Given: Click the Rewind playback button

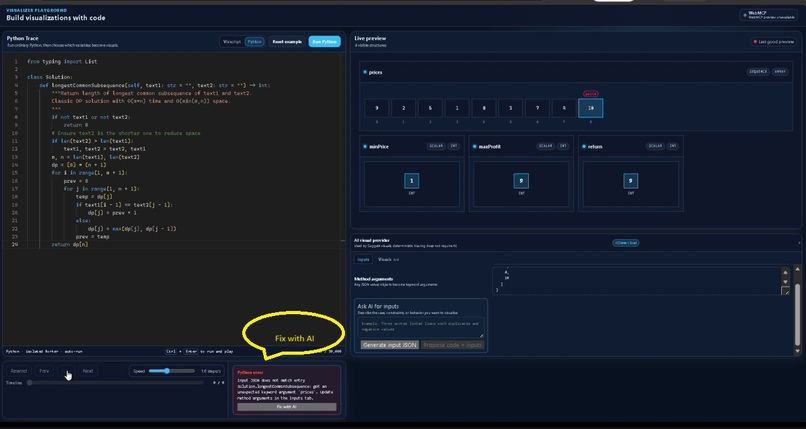Looking at the screenshot, I should pos(19,371).
